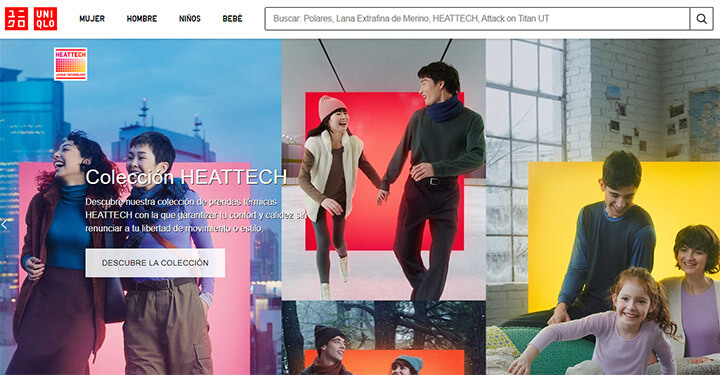Click the Colección HEATTECH heading
The width and height of the screenshot is (720, 375).
[x=186, y=177]
